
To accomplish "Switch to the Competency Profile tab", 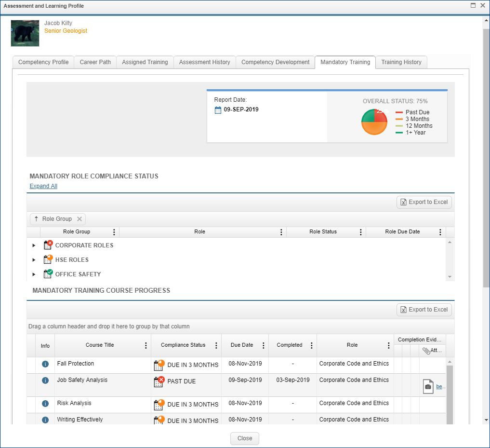I will (x=43, y=62).
